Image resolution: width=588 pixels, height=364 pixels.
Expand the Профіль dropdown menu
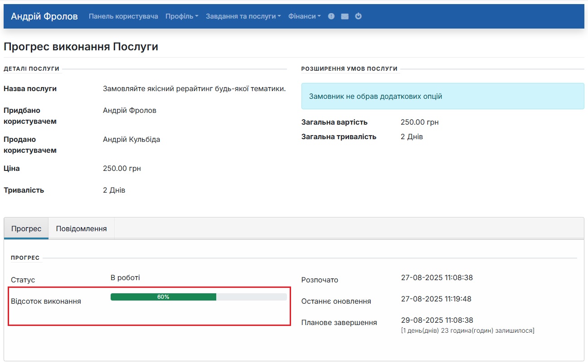(182, 16)
